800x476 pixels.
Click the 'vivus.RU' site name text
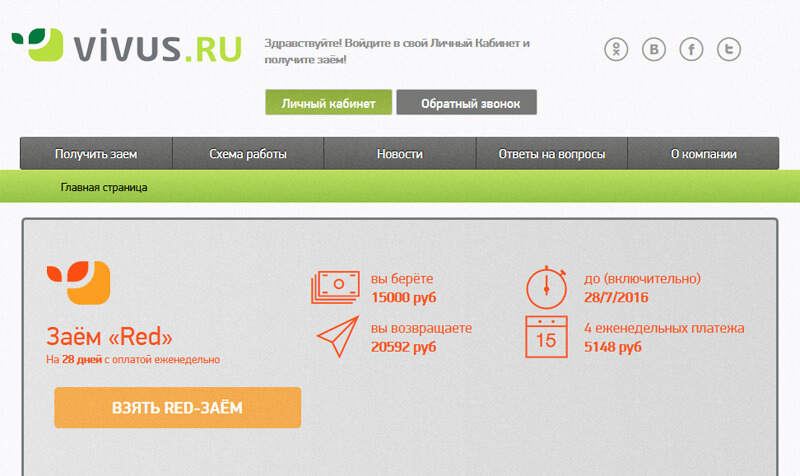point(158,47)
